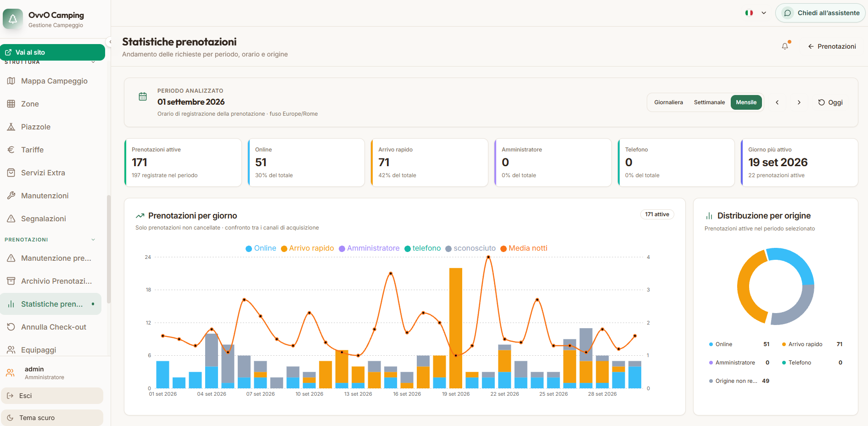Select the Giornaliera view tab
The height and width of the screenshot is (426, 868).
668,102
